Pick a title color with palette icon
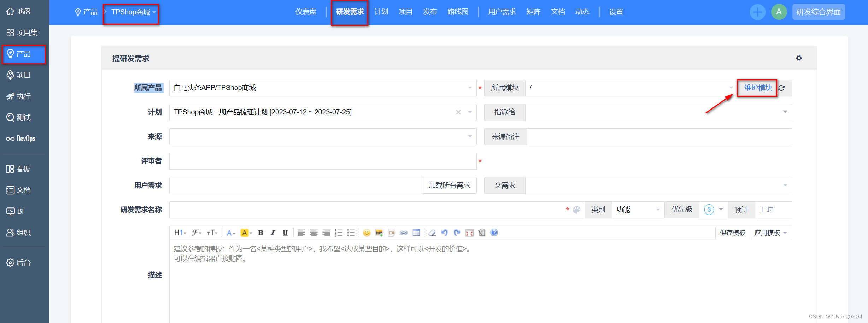This screenshot has width=868, height=323. [576, 210]
